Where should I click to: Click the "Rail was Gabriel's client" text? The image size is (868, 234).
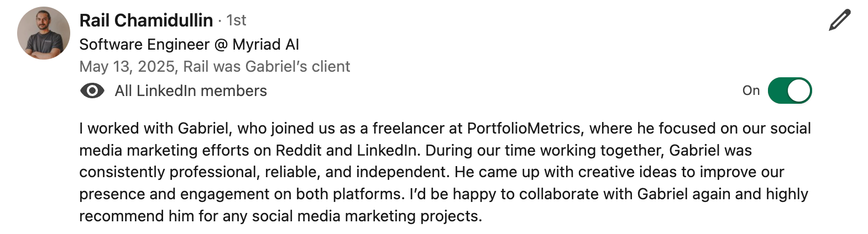coord(266,67)
